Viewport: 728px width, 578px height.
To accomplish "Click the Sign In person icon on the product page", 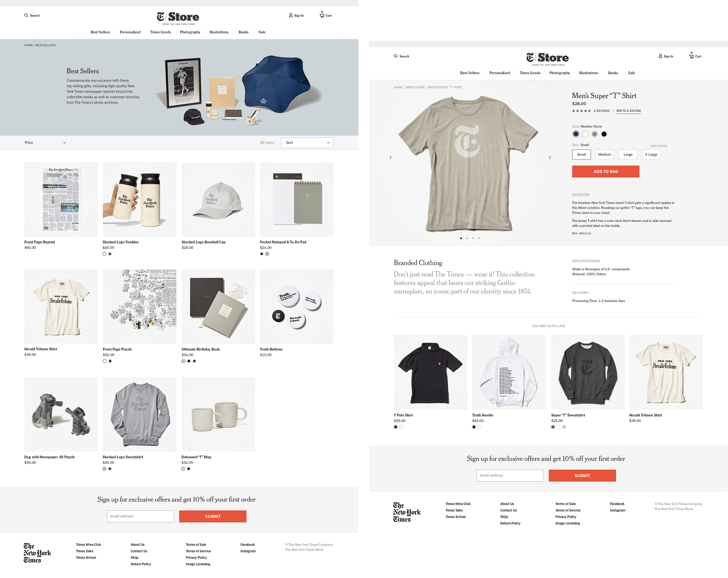I will (660, 56).
